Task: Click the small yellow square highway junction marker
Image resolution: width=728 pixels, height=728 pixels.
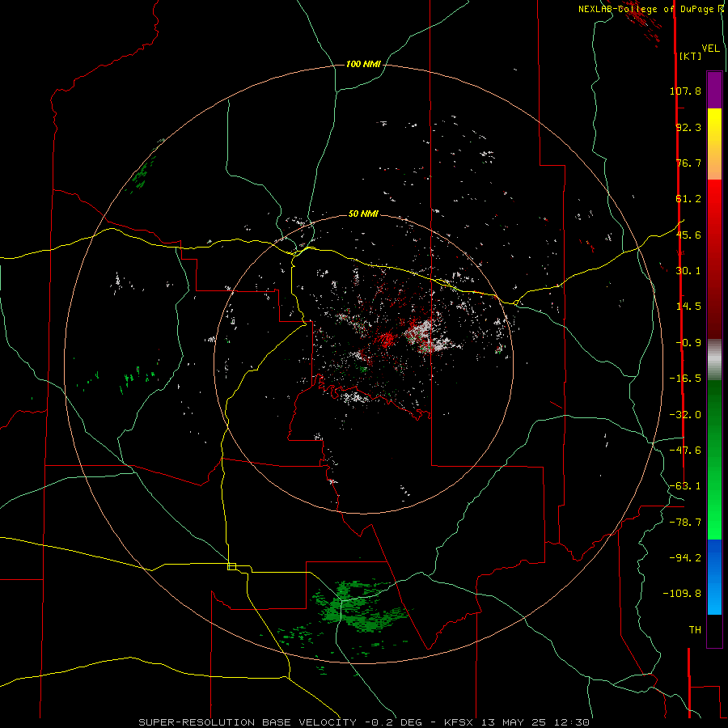Action: [x=231, y=566]
